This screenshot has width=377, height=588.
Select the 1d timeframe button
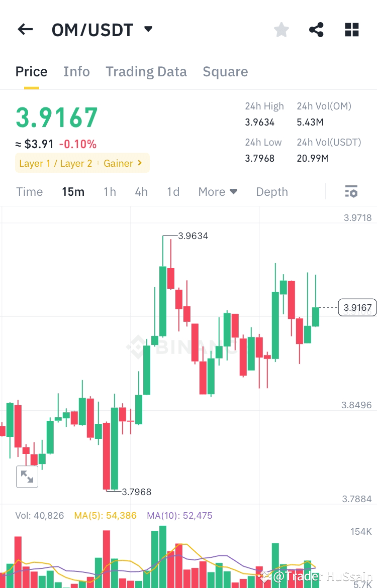173,191
